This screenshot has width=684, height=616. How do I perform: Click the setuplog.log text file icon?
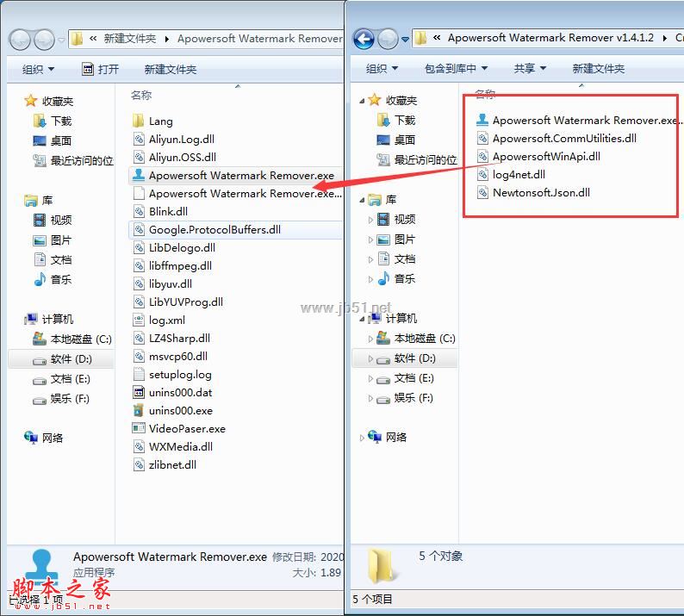coord(139,374)
